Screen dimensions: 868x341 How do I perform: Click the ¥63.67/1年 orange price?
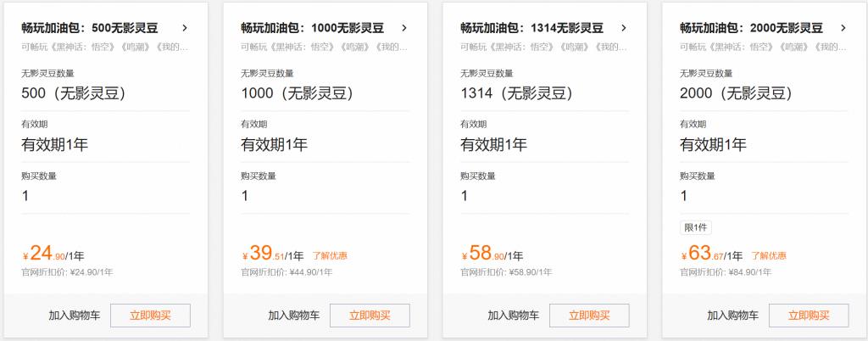tap(712, 254)
